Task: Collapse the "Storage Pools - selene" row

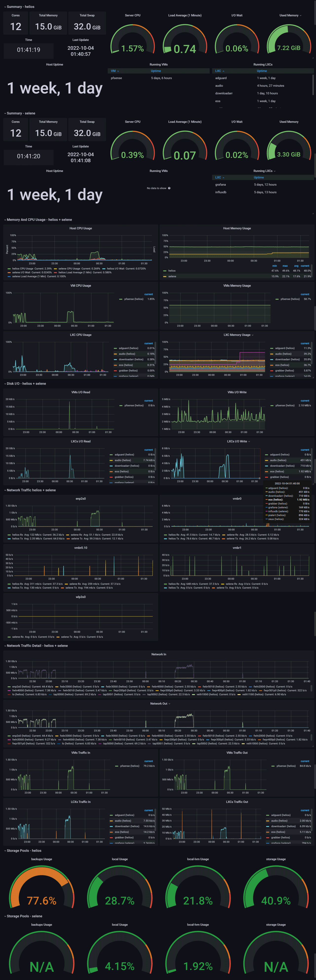Action: coord(23,916)
